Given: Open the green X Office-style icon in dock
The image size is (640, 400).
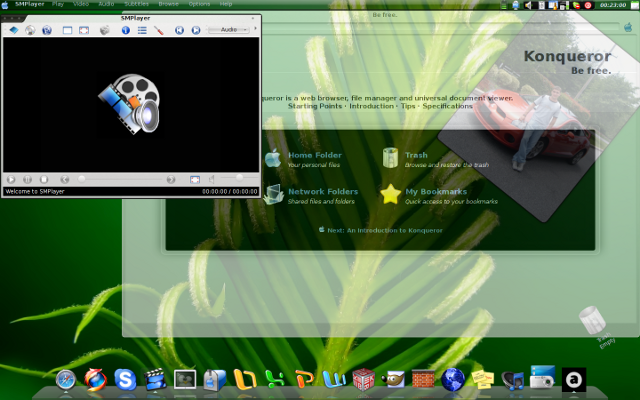Looking at the screenshot, I should pyautogui.click(x=274, y=380).
